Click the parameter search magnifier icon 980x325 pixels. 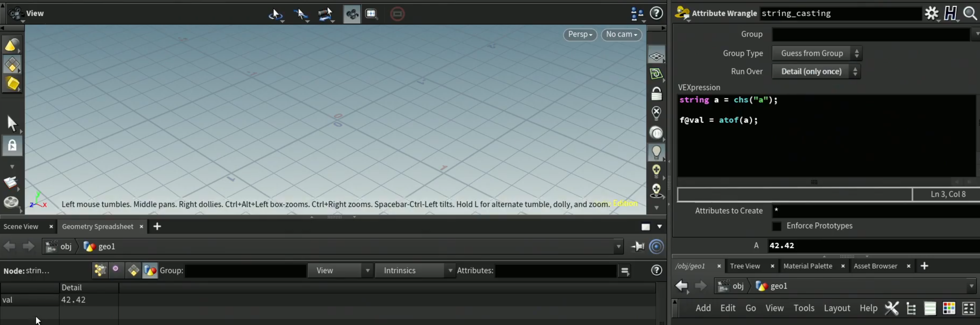(970, 13)
